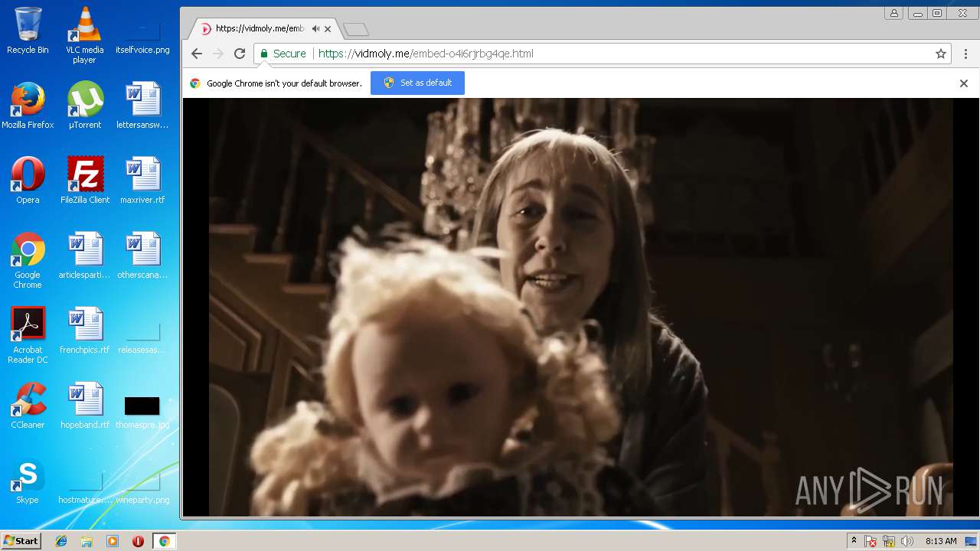
Task: Open the media player taskbar icon
Action: point(113,541)
